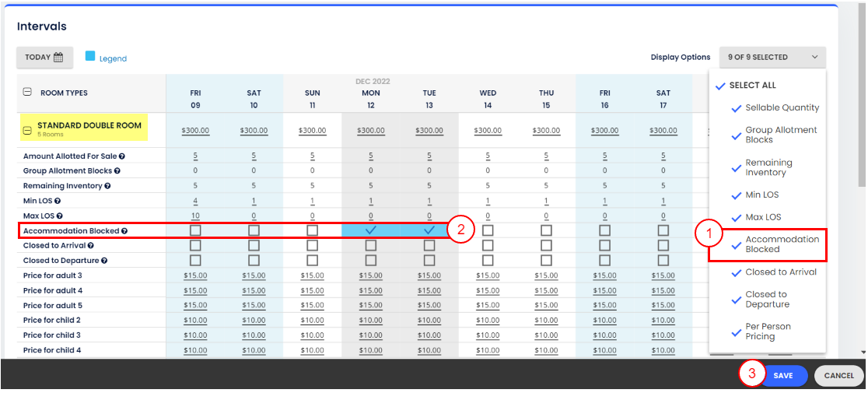
Task: Check Closed to Departure for Sat 17
Action: 663,260
